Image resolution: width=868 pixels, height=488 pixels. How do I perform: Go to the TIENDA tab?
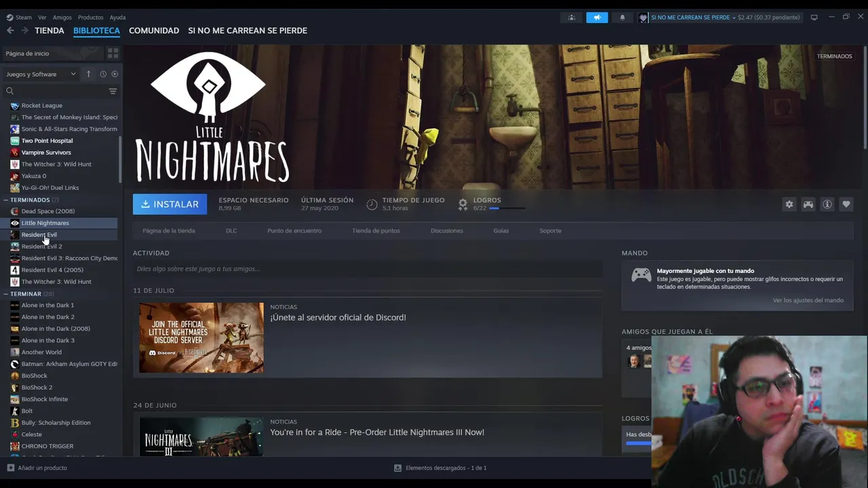(50, 30)
